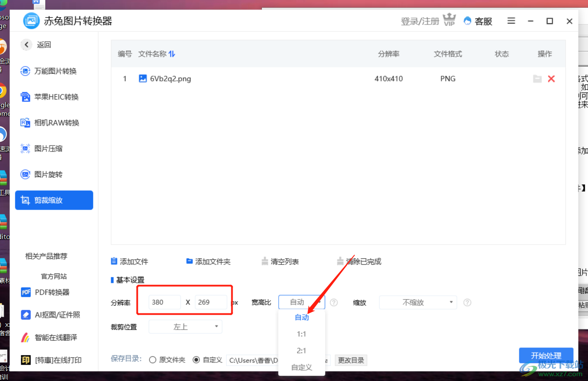Open PDF转换器 recommended product
Image resolution: width=588 pixels, height=381 pixels.
click(x=45, y=292)
